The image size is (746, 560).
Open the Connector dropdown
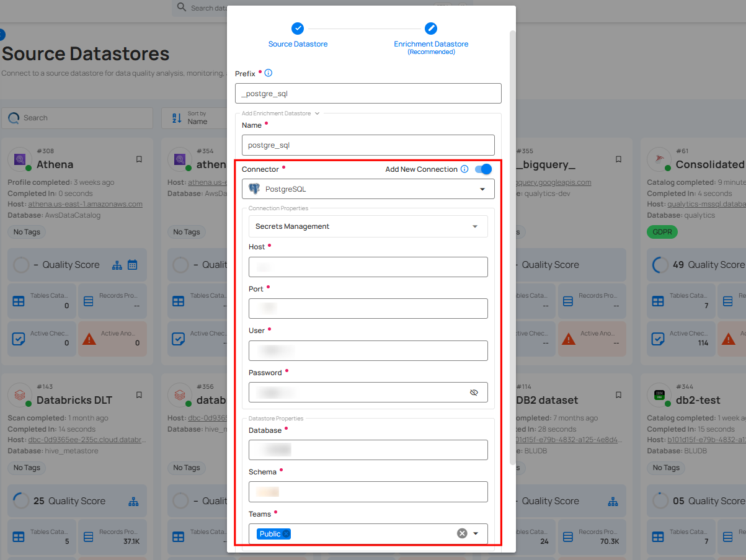[x=482, y=189]
